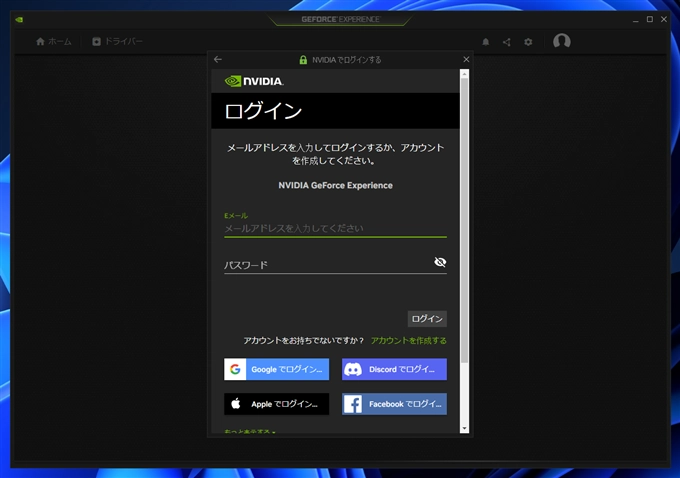
Task: Click the scrollbar up arrow in the dialog
Action: 464,74
